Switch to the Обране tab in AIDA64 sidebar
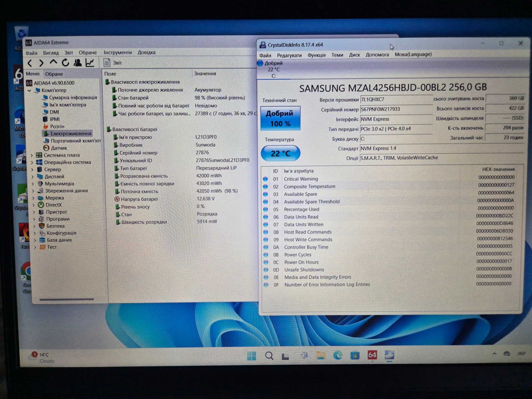Viewport: 532px width, 399px height. [54, 74]
